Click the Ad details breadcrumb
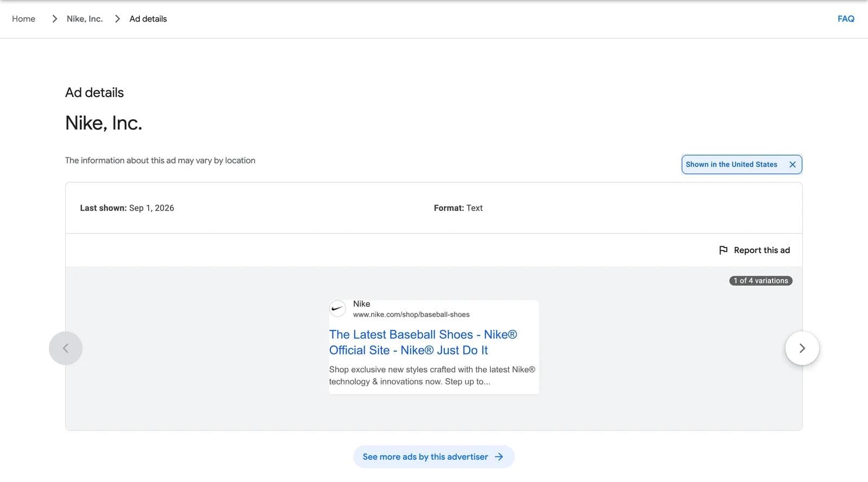Viewport: 868px width, 482px height. pyautogui.click(x=148, y=18)
